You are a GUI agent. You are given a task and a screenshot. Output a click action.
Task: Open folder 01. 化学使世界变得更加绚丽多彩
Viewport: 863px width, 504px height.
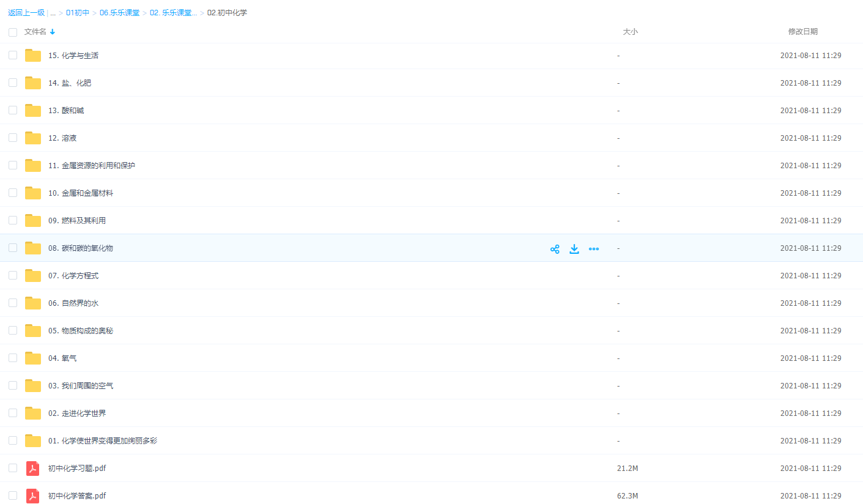click(103, 441)
